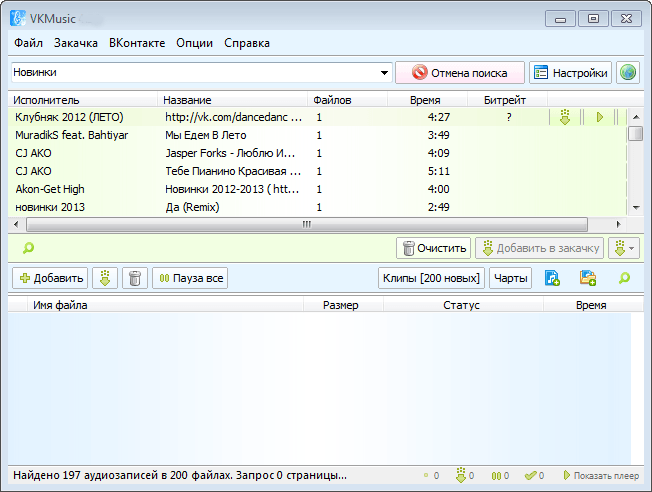Click the green search icon after Чарты
The width and height of the screenshot is (652, 492).
pos(624,278)
